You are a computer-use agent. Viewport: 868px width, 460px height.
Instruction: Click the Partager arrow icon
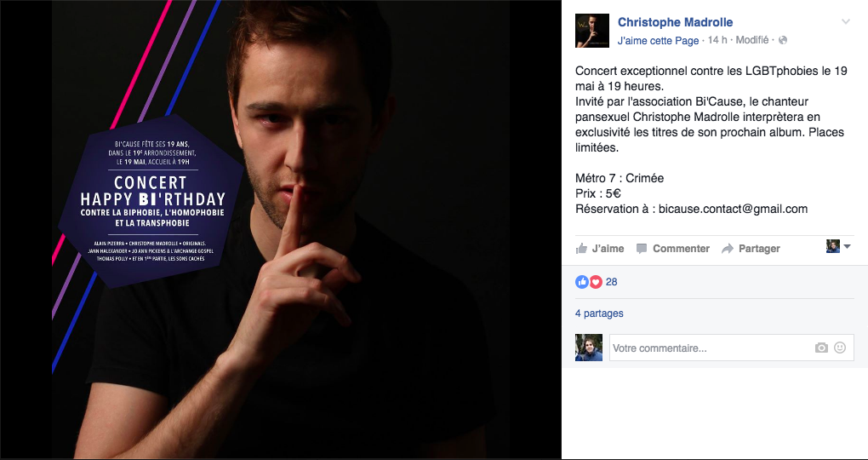(x=728, y=249)
